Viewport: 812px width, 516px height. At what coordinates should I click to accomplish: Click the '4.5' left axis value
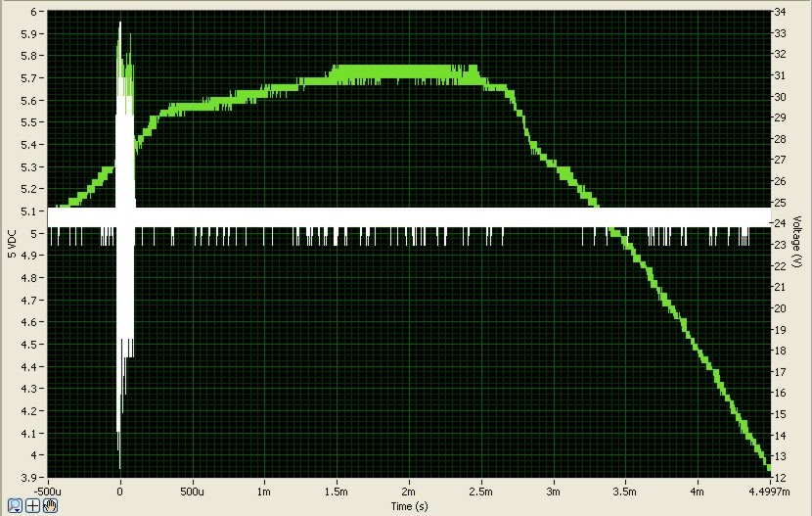(x=29, y=345)
